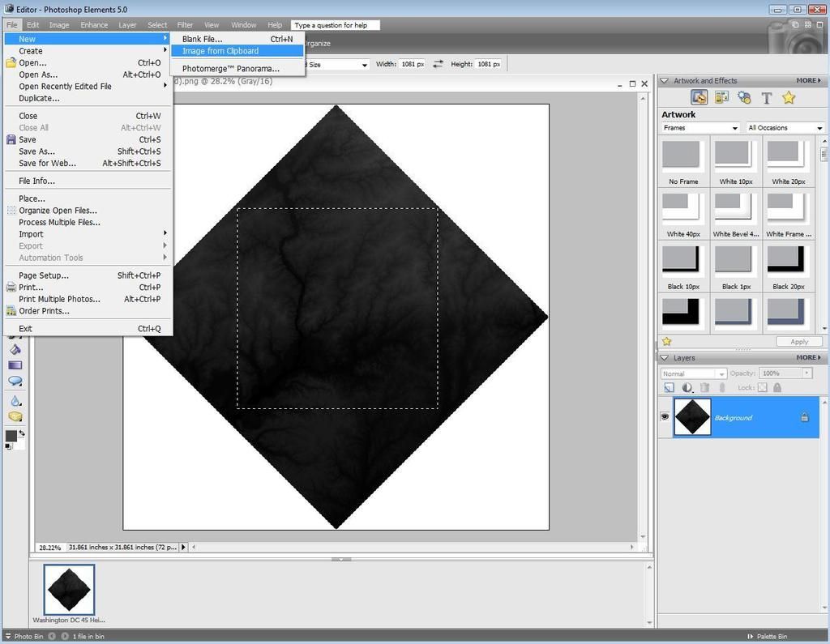This screenshot has width=830, height=644.
Task: Open the Frames category dropdown
Action: pos(700,128)
